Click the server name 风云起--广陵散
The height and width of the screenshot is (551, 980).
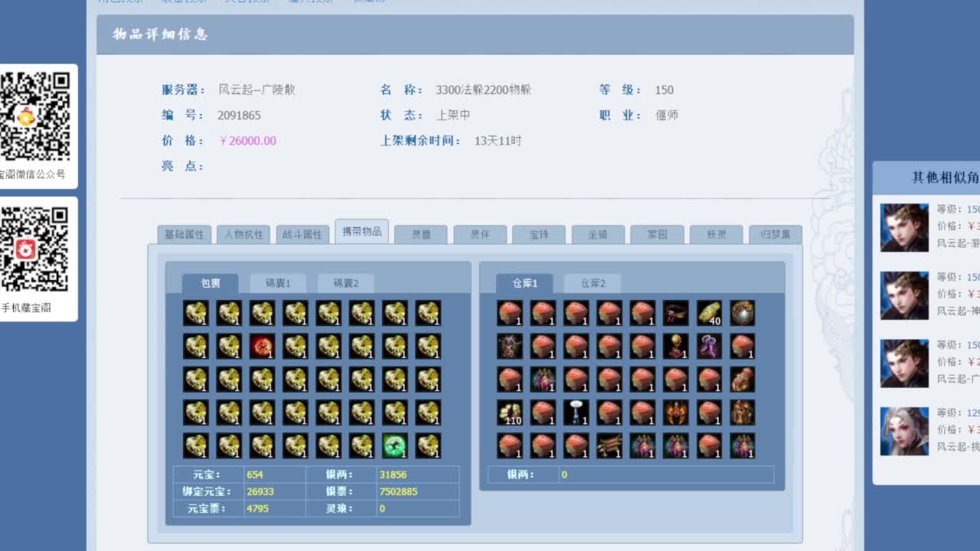(256, 90)
